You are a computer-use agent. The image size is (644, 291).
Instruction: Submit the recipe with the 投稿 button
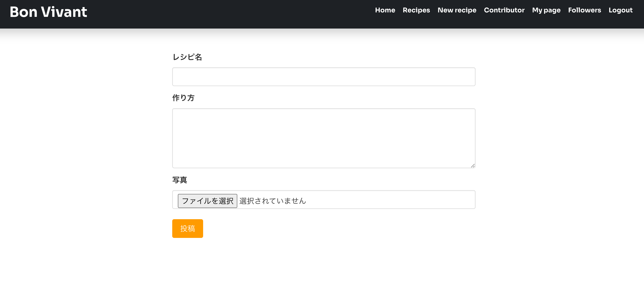(x=187, y=228)
